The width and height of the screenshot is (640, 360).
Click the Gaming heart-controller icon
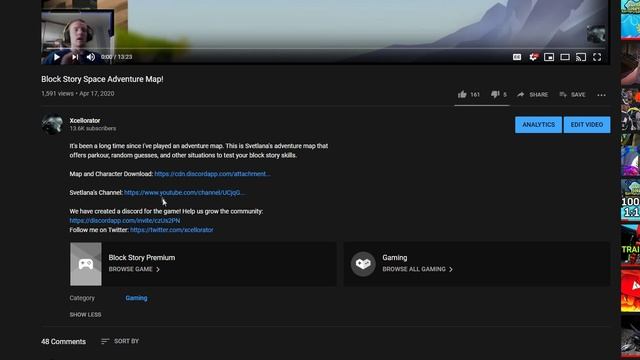(363, 264)
